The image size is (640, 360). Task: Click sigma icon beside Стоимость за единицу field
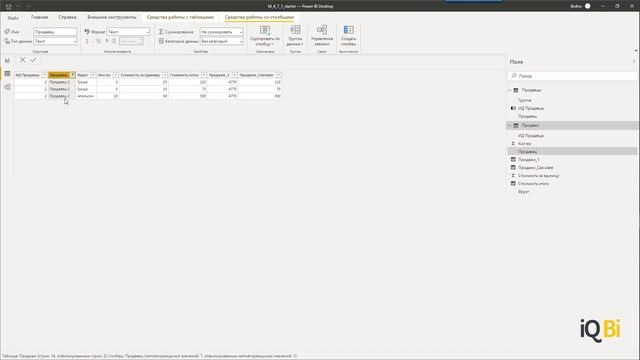(513, 176)
